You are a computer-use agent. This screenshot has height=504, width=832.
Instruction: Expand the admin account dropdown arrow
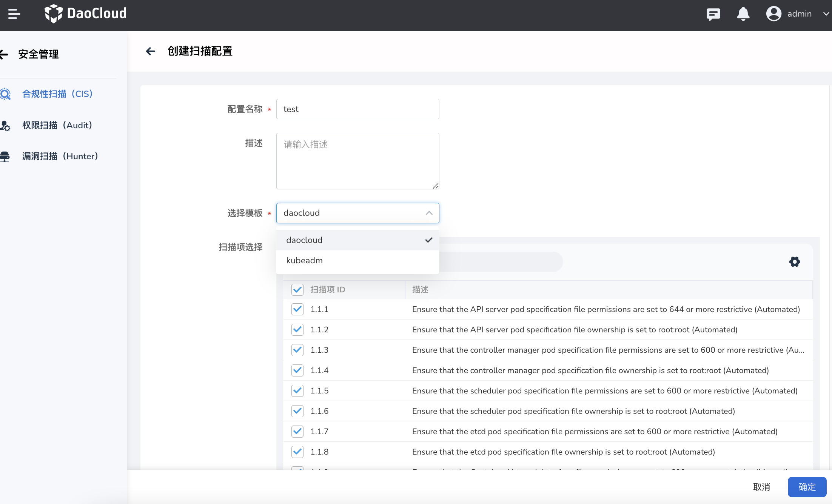[826, 14]
